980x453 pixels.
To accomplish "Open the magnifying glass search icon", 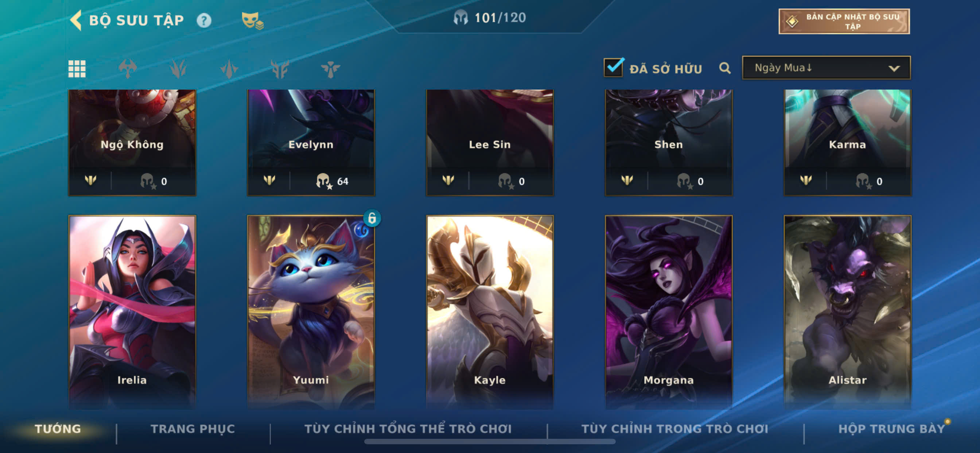I will tap(725, 68).
